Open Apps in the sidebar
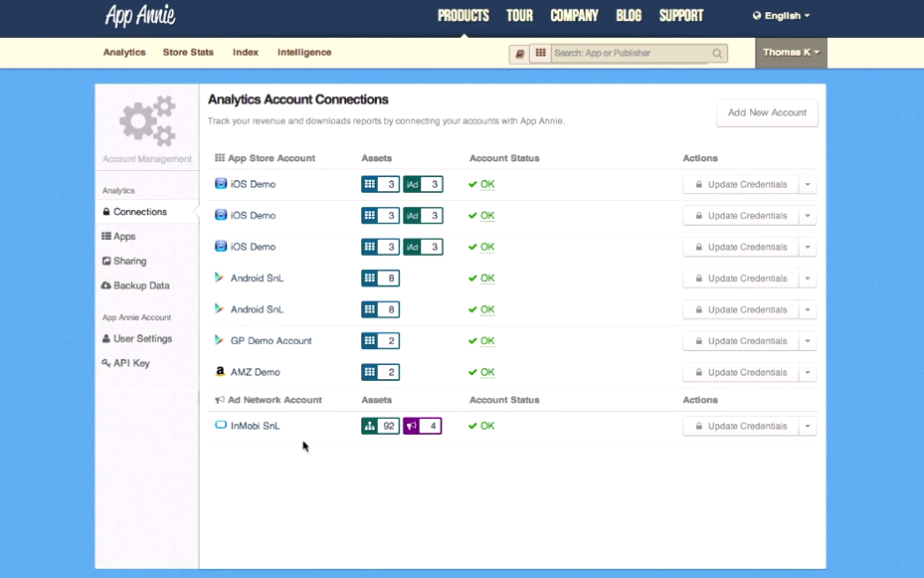Image resolution: width=924 pixels, height=578 pixels. pos(118,236)
